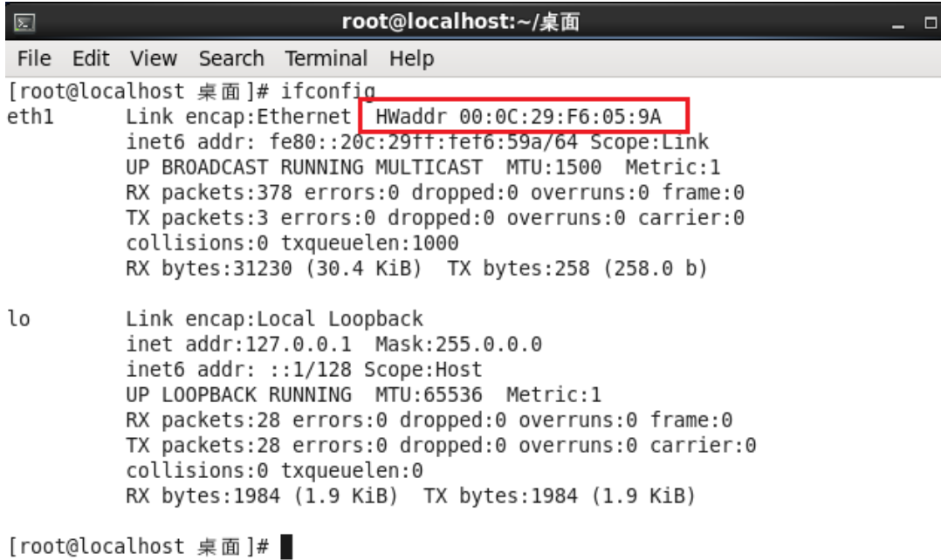Open the Edit menu
This screenshot has width=941, height=560.
coord(91,58)
